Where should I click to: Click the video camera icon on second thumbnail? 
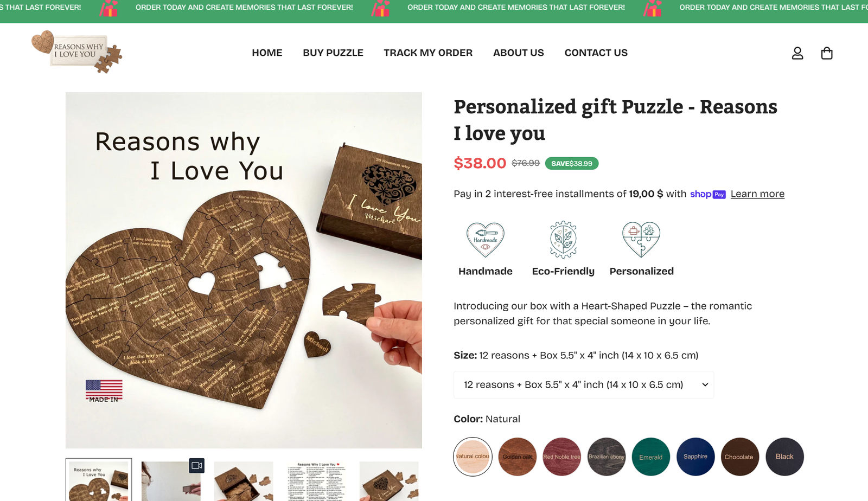(197, 465)
